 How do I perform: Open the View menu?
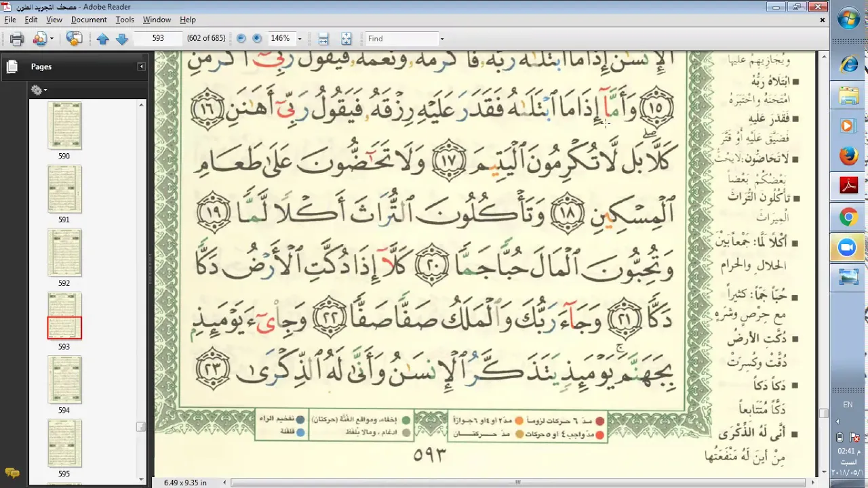(x=54, y=20)
